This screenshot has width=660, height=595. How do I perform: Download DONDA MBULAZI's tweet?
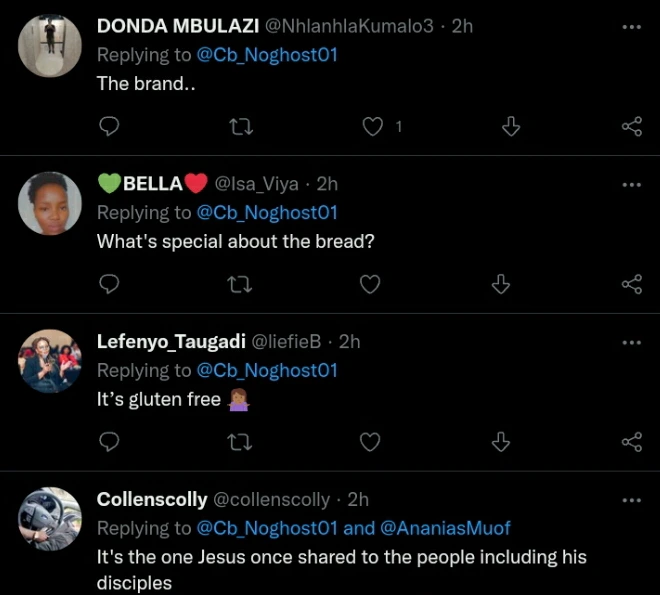[x=510, y=126]
